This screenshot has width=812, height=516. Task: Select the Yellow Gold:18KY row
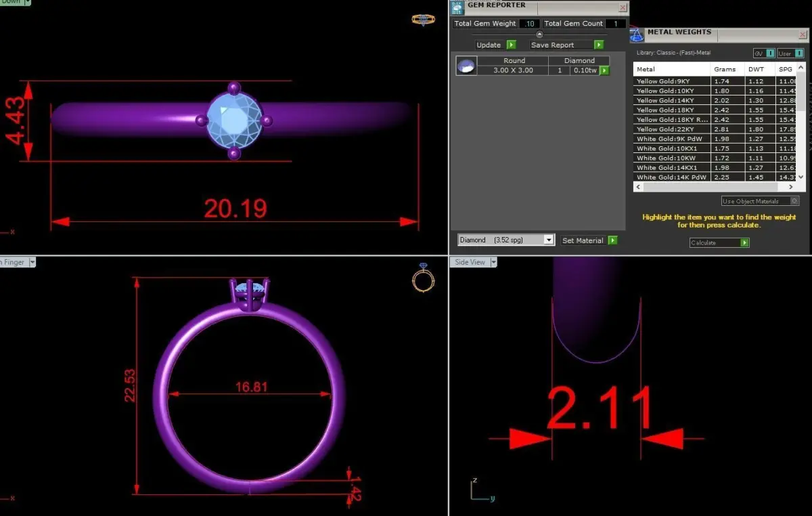tap(715, 110)
